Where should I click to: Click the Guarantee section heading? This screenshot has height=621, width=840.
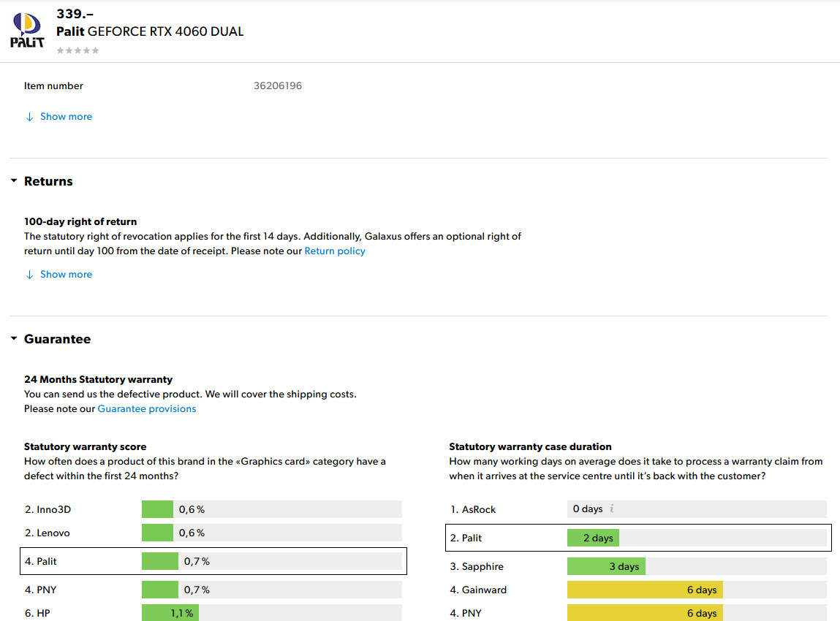(57, 339)
